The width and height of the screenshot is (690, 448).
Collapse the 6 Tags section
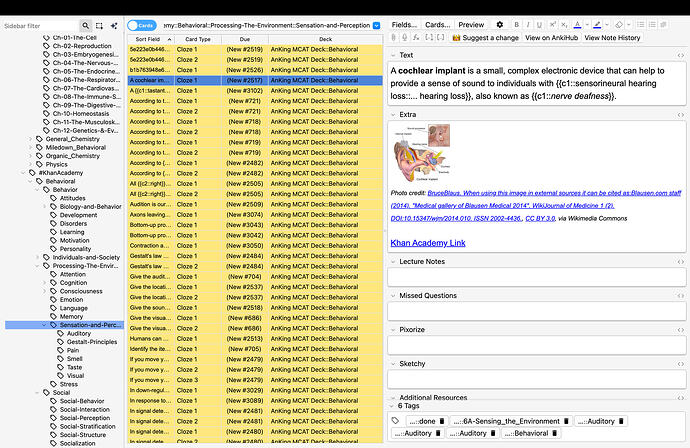[x=392, y=406]
